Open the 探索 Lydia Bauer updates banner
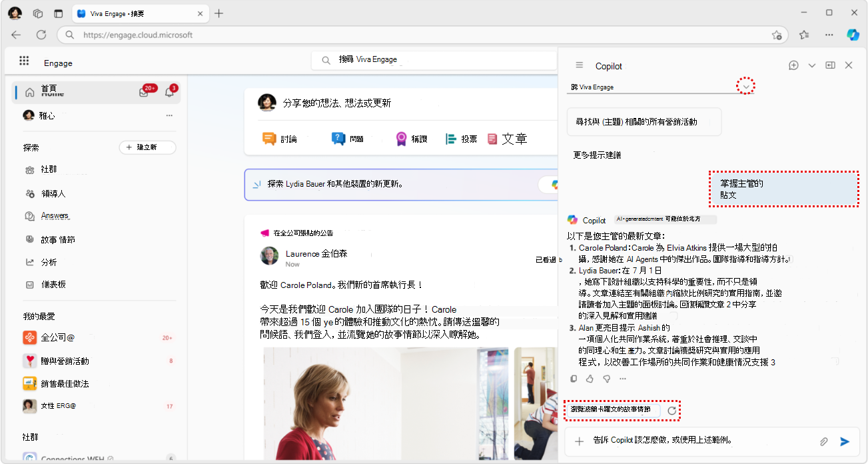 [x=400, y=184]
